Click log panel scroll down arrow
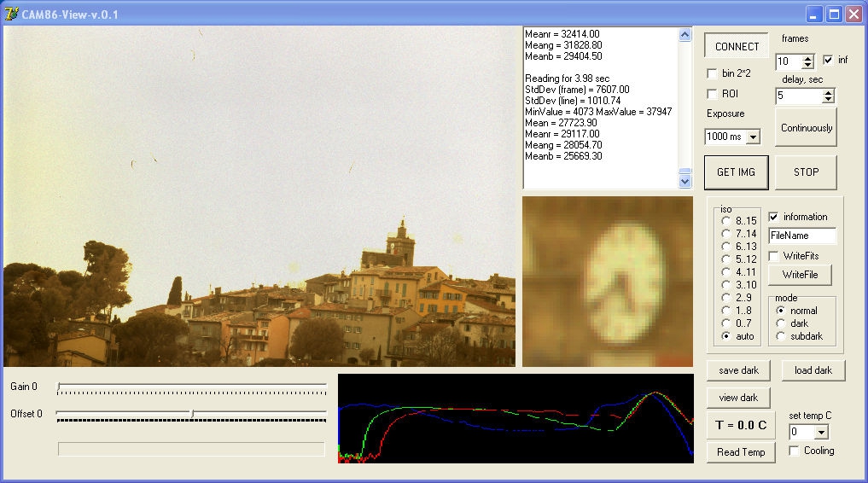868x483 pixels. pos(684,182)
